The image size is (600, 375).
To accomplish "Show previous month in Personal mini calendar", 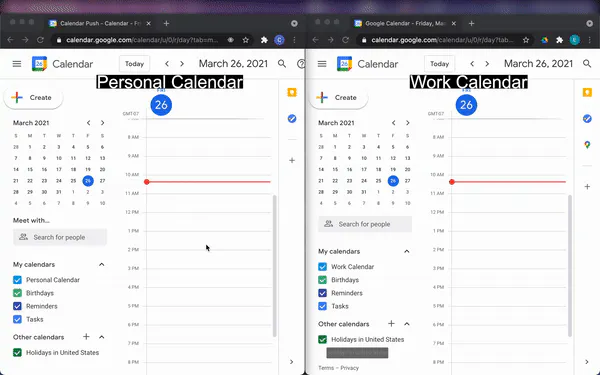I will pos(88,123).
